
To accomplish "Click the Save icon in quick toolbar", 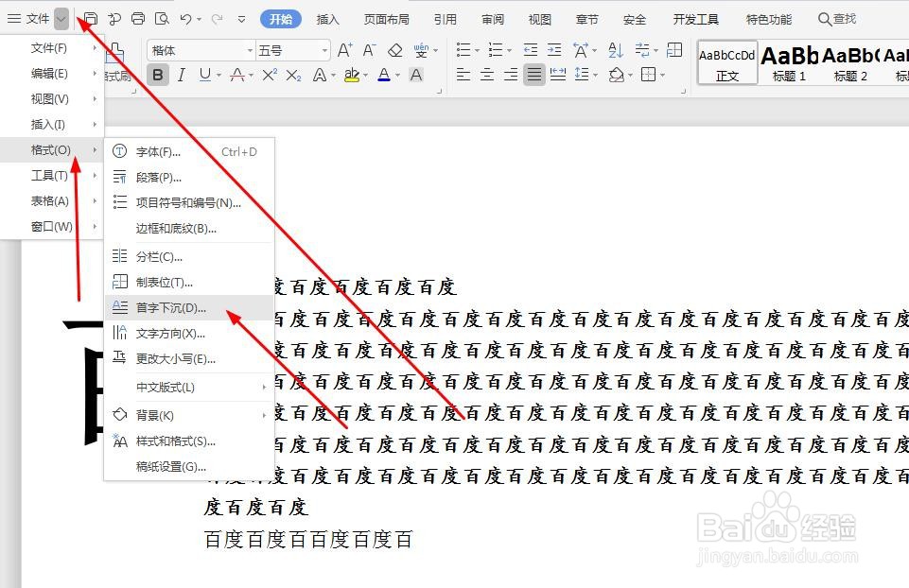I will tap(91, 19).
